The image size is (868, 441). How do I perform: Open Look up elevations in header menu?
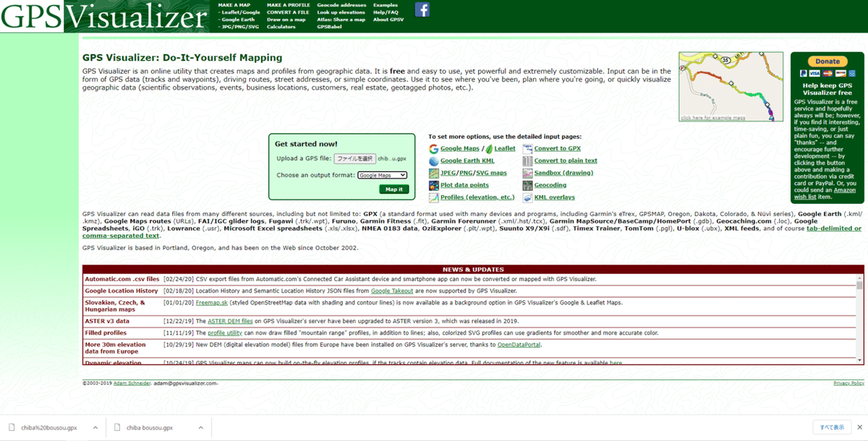pyautogui.click(x=341, y=12)
